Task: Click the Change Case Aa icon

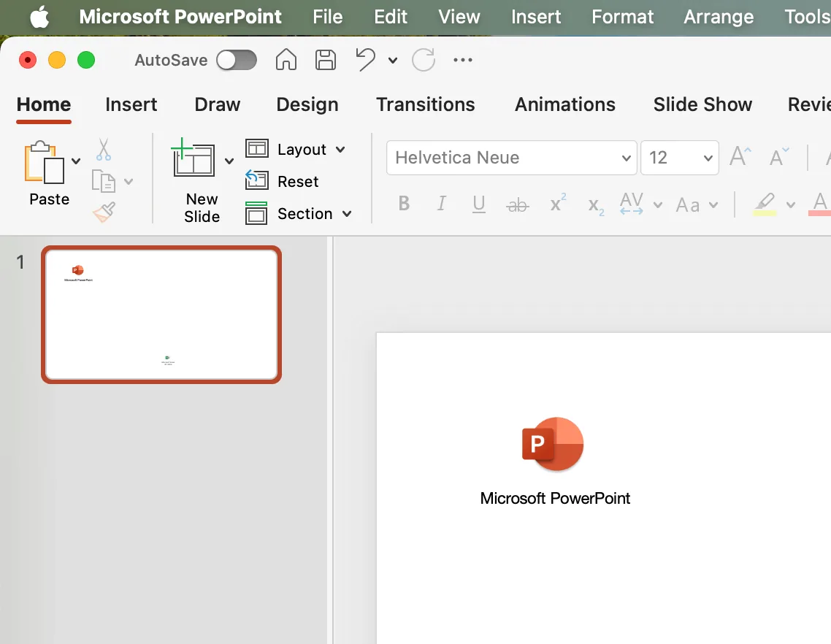Action: 688,204
